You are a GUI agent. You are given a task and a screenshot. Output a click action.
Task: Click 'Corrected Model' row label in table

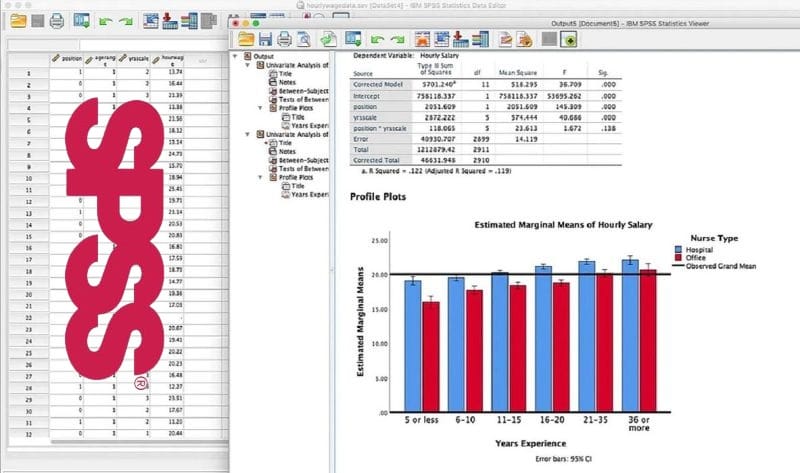pyautogui.click(x=378, y=85)
